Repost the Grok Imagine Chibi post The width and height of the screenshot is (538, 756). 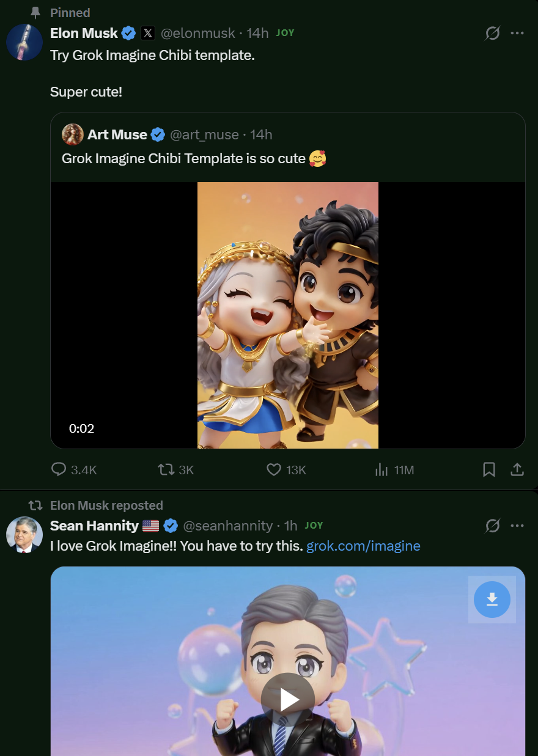pos(166,469)
